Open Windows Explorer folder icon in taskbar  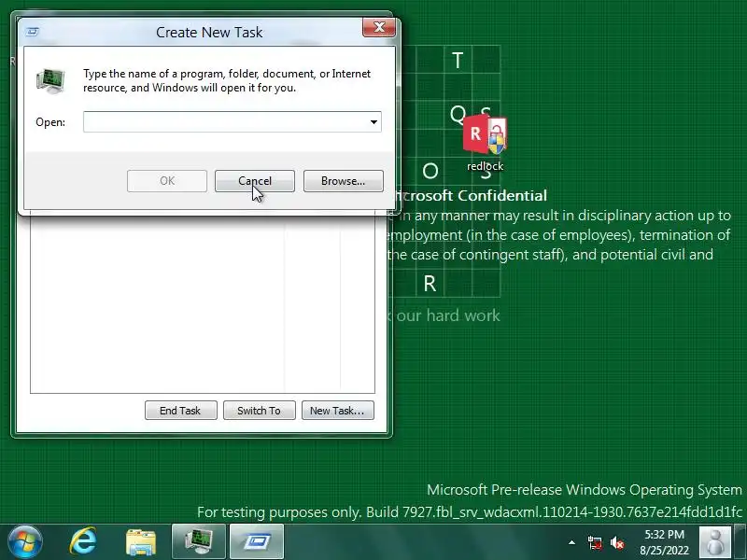click(140, 542)
